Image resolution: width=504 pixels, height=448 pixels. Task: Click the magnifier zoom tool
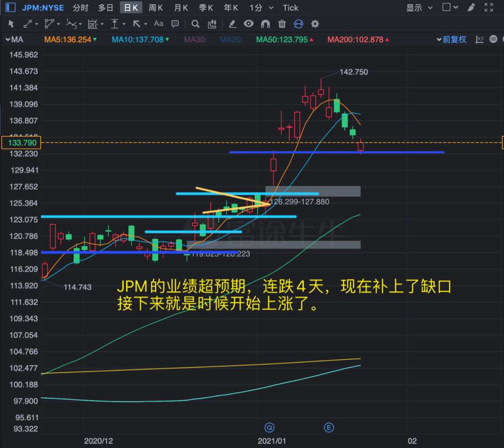[195, 24]
